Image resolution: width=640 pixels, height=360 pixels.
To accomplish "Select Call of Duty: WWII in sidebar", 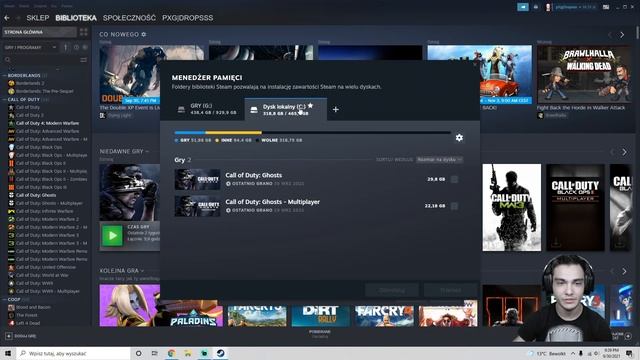I will point(34,283).
